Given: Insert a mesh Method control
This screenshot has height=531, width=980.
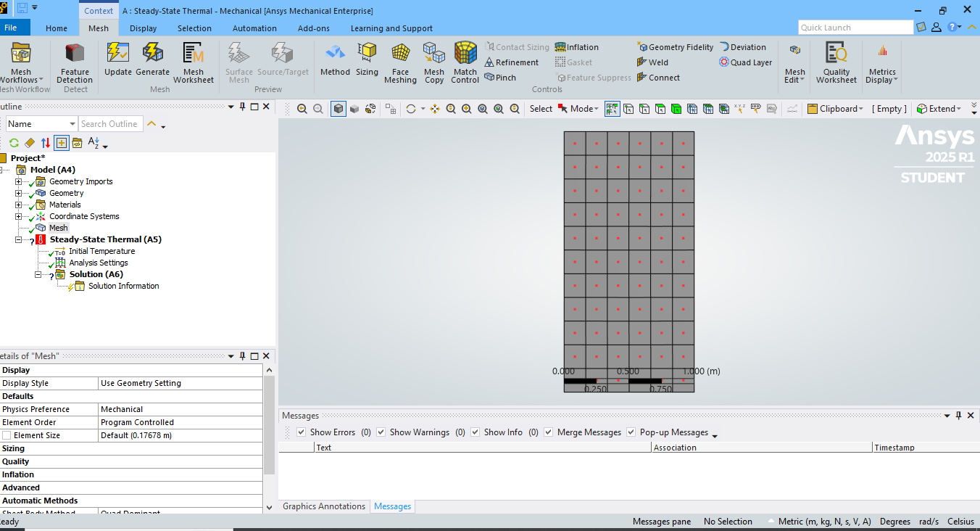Looking at the screenshot, I should coord(335,59).
